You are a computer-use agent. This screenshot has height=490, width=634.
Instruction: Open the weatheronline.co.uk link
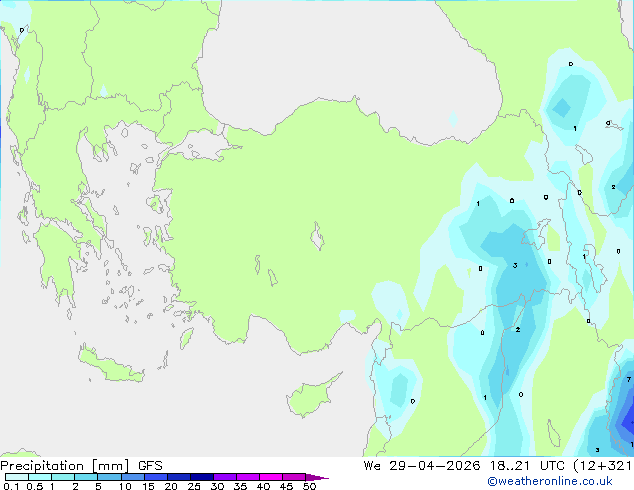[550, 481]
